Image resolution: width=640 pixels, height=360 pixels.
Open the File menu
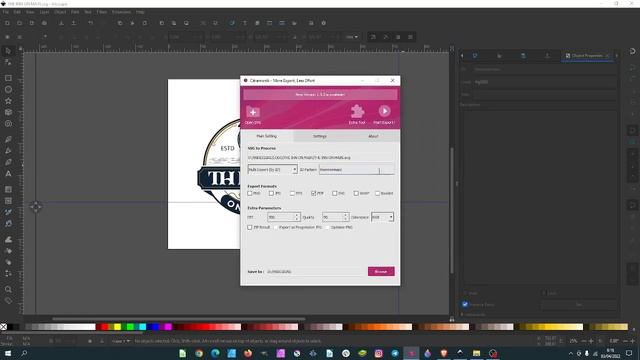point(6,12)
